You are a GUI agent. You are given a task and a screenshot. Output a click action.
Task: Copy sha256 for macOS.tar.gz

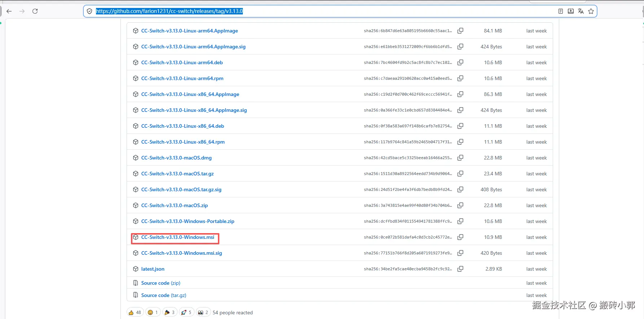[x=460, y=174]
